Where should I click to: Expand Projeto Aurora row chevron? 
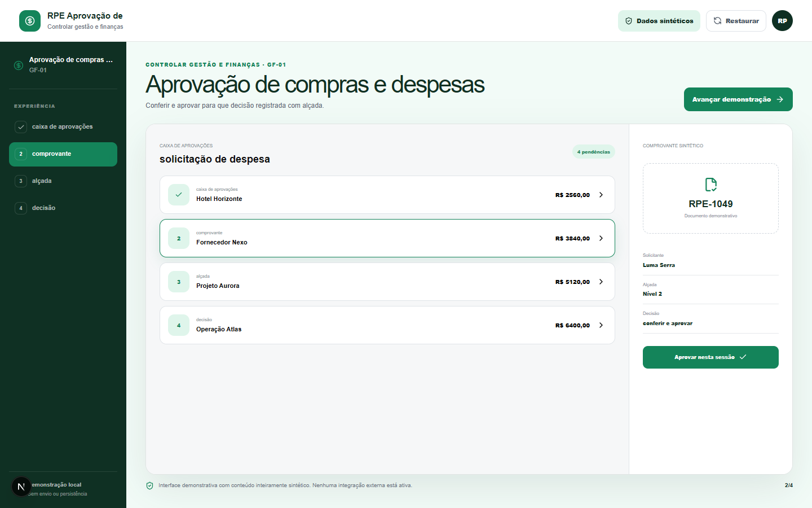[x=601, y=282]
